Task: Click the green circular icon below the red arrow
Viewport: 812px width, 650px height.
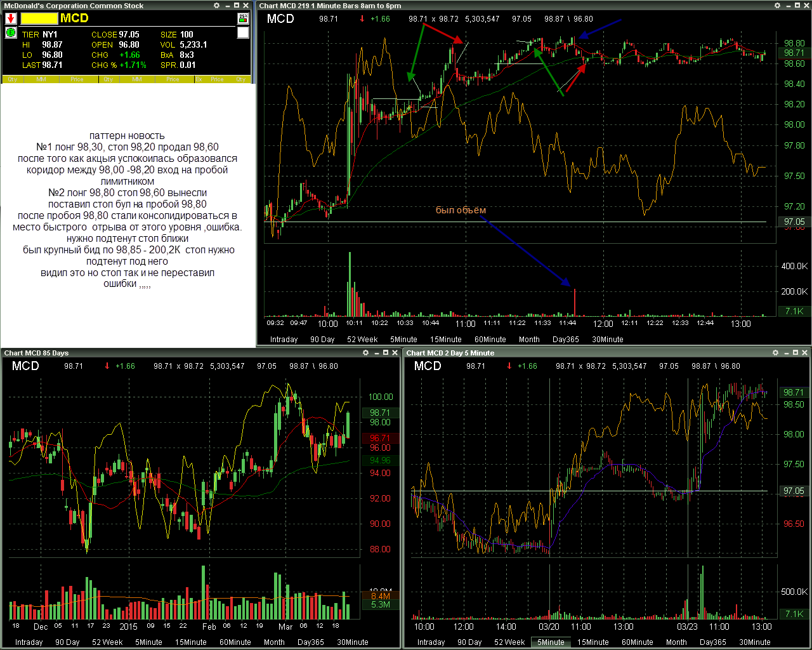Action: (11, 32)
